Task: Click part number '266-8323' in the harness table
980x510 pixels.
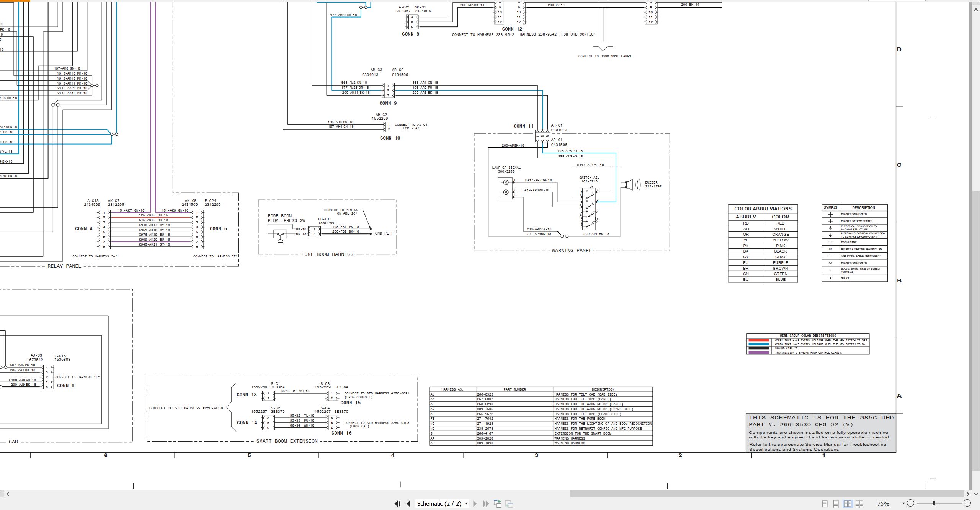Action: click(485, 394)
